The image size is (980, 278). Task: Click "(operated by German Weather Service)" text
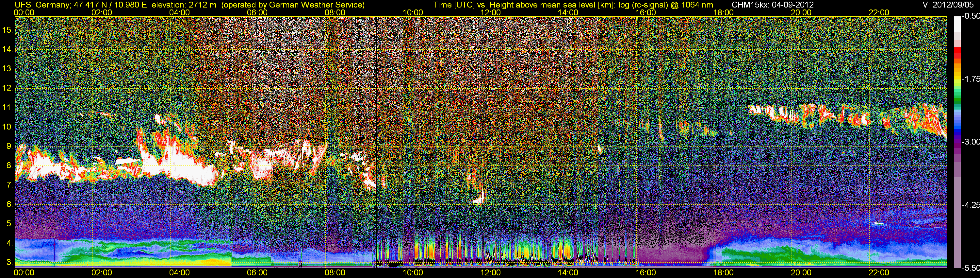(x=293, y=5)
